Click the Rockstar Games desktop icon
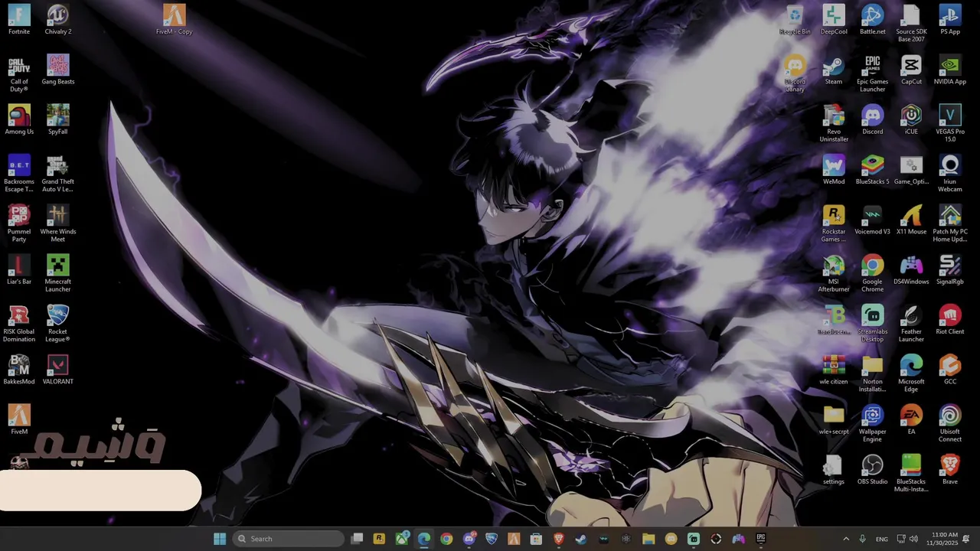Screen dimensions: 980x551 click(834, 223)
